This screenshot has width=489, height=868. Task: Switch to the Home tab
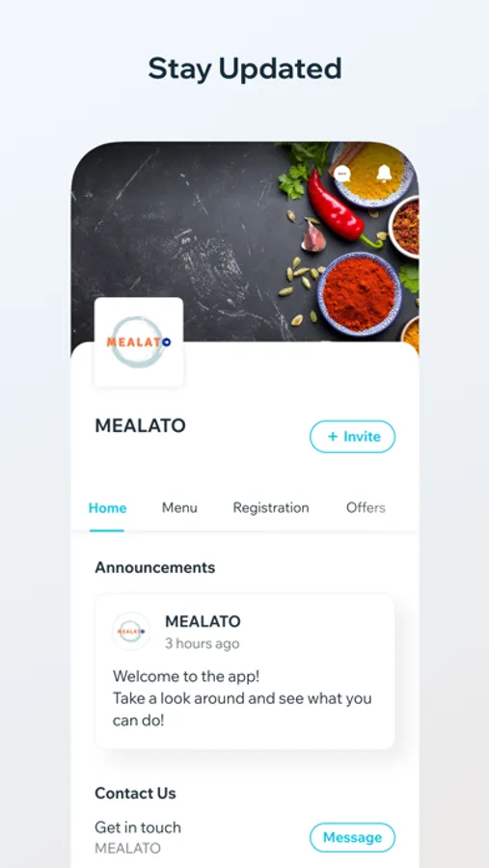tap(107, 507)
